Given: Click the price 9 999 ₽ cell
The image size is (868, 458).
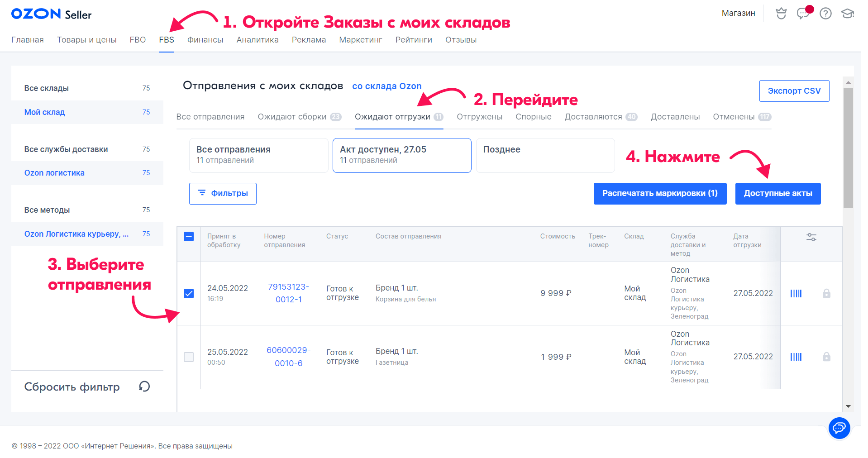Looking at the screenshot, I should click(556, 293).
